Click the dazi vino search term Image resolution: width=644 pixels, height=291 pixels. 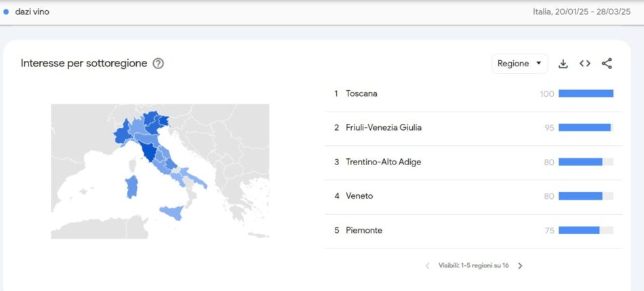tap(32, 12)
